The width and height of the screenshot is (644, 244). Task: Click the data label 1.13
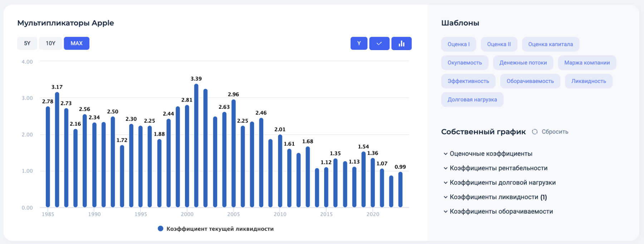click(354, 162)
